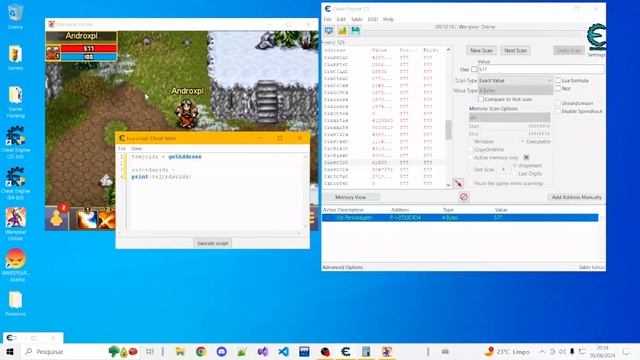Click the save table floppy disk icon

click(x=356, y=31)
